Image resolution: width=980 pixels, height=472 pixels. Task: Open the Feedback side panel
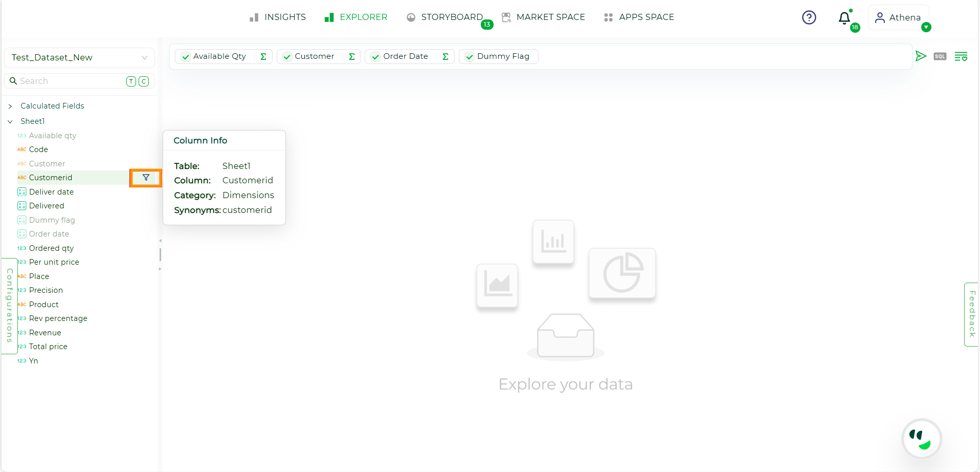click(971, 314)
